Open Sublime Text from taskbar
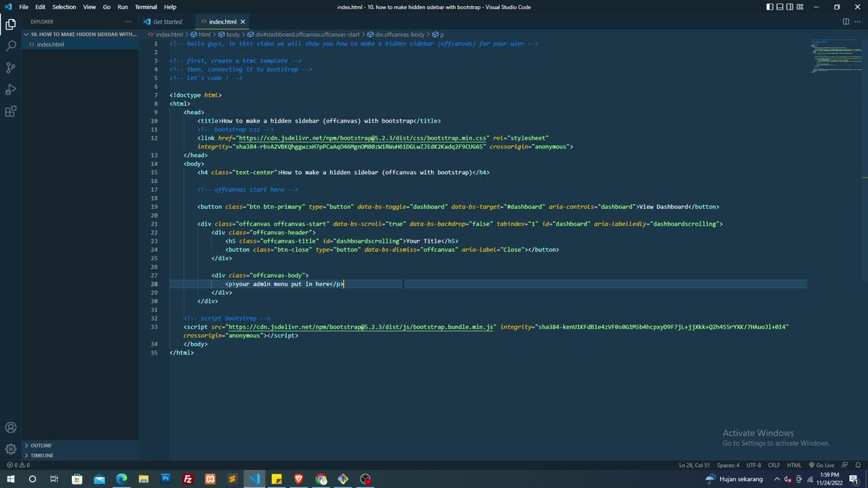The image size is (868, 488). click(232, 479)
